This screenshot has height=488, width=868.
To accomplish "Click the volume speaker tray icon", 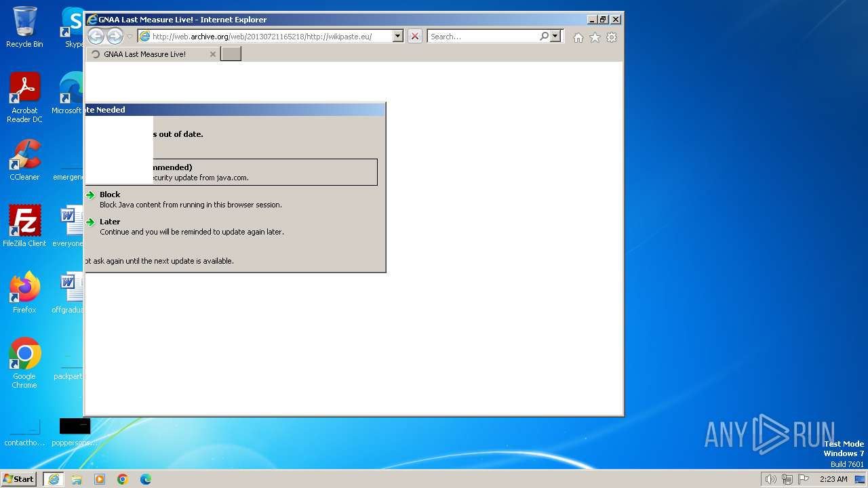I will 770,479.
